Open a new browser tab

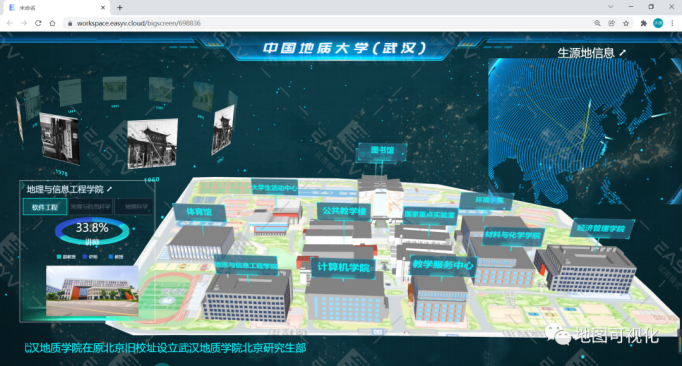pyautogui.click(x=120, y=7)
